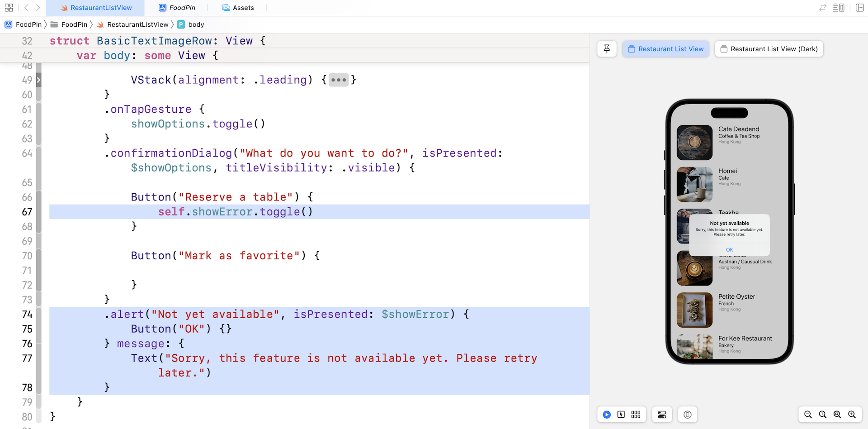Zoom out the preview canvas
Screen dimensions: 868x429
[808, 415]
